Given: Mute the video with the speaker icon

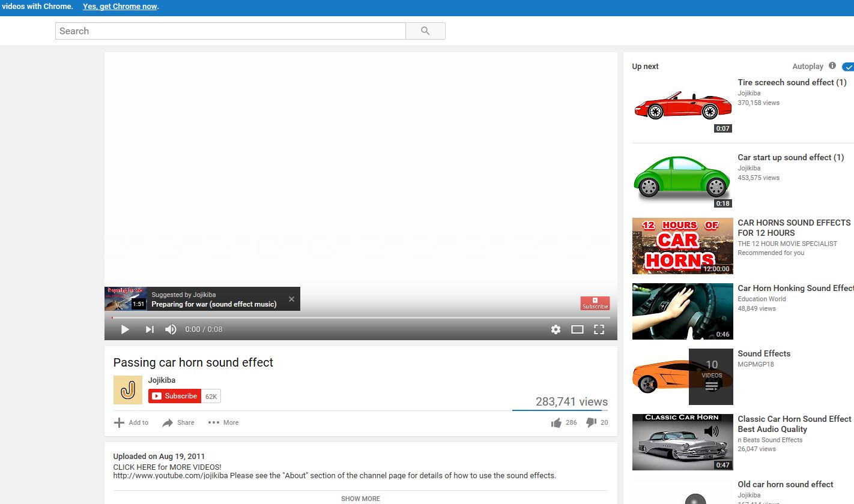Looking at the screenshot, I should 171,329.
